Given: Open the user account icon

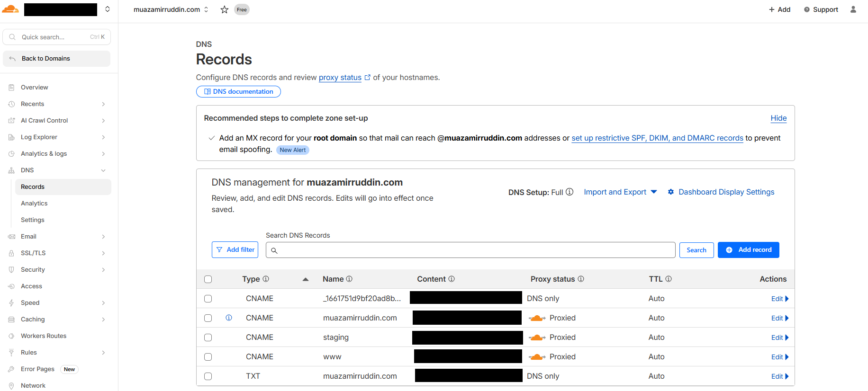Looking at the screenshot, I should point(853,9).
